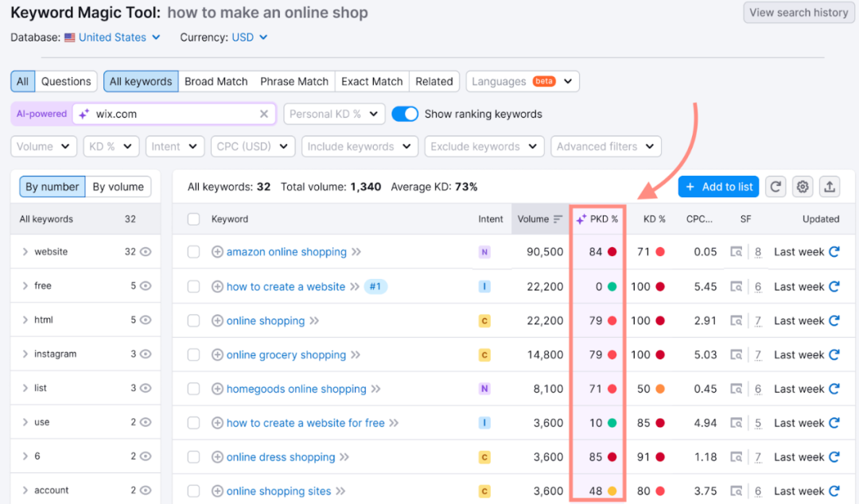Click the refresh icon next to Add to list
The width and height of the screenshot is (859, 504).
coord(775,187)
